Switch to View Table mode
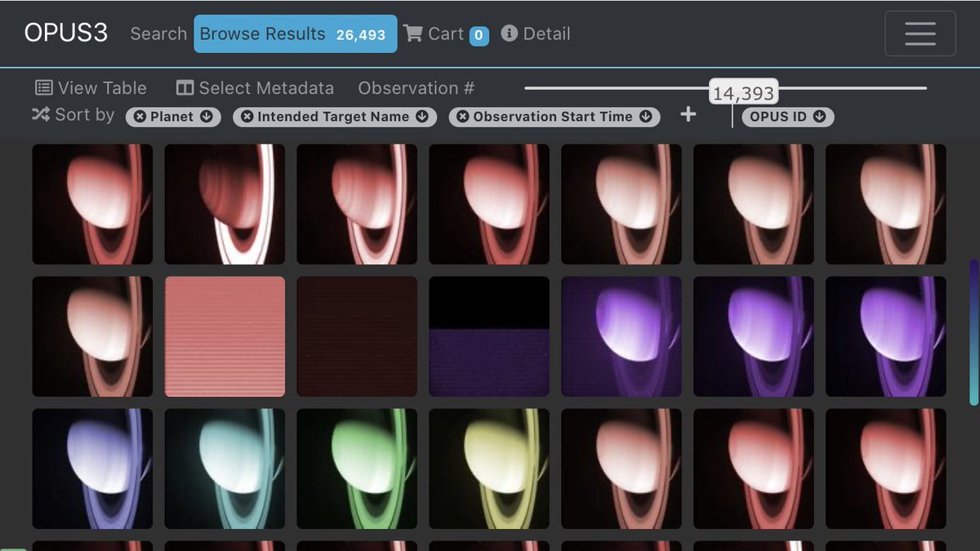 click(91, 88)
